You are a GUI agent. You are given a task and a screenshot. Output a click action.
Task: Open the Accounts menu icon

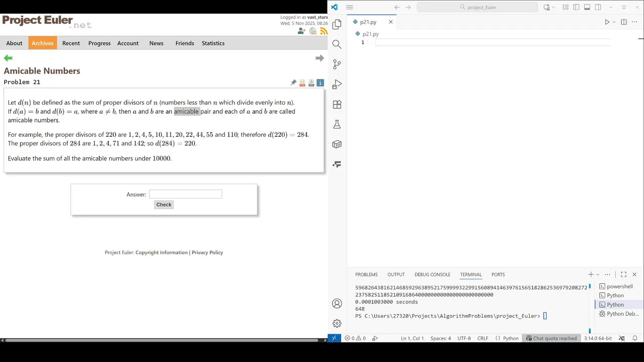pos(337,304)
